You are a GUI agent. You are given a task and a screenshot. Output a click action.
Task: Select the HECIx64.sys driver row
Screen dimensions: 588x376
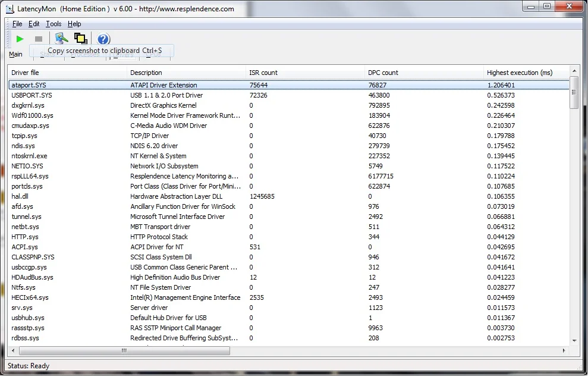pos(289,298)
